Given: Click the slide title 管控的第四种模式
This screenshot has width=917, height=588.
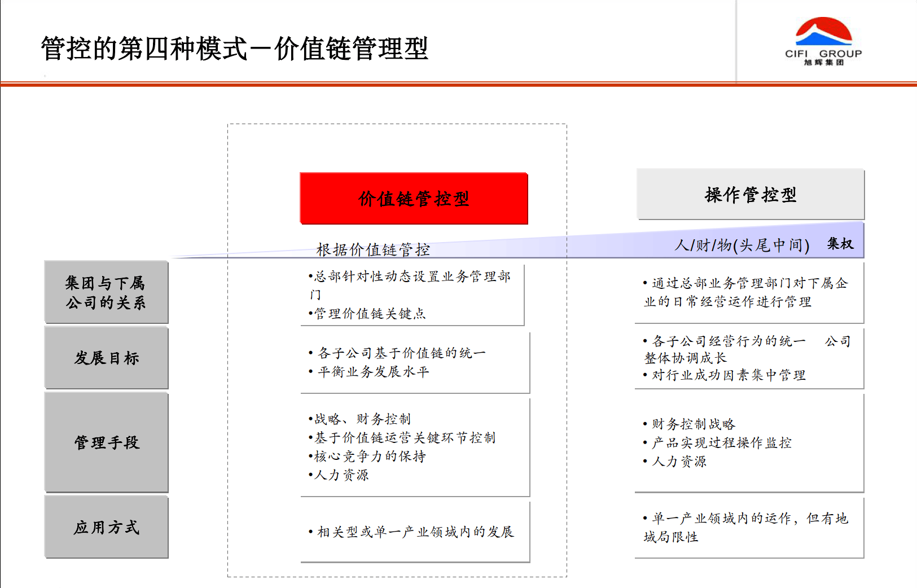Looking at the screenshot, I should coord(234,47).
